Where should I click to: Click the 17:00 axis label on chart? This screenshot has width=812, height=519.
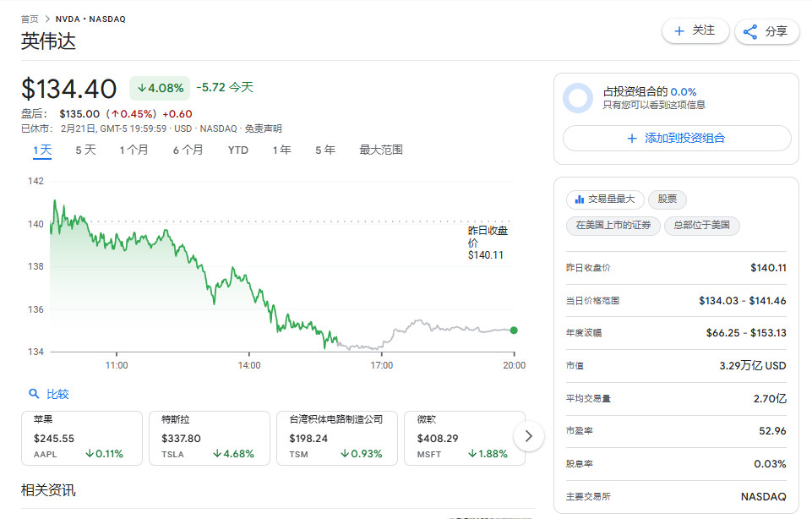pos(382,366)
